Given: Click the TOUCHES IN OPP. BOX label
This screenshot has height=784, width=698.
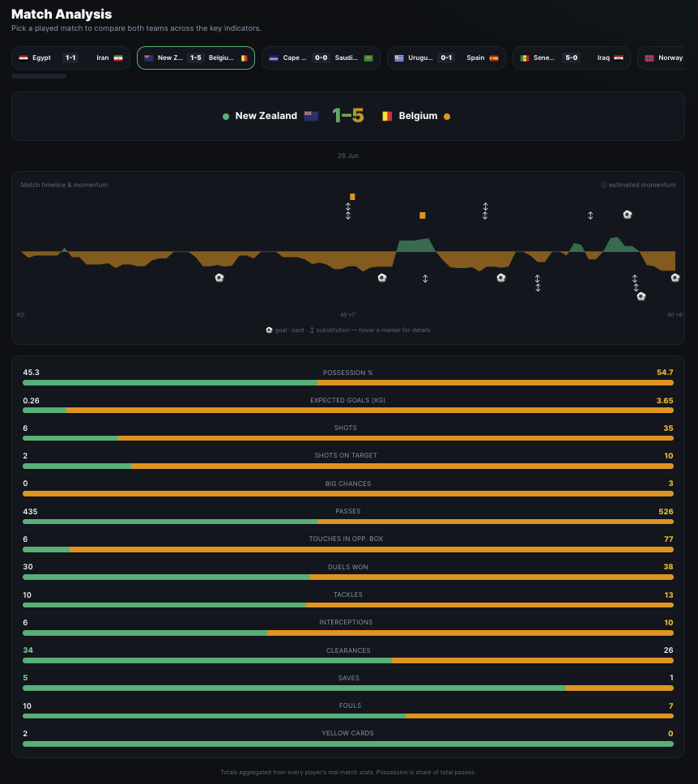Looking at the screenshot, I should click(346, 539).
